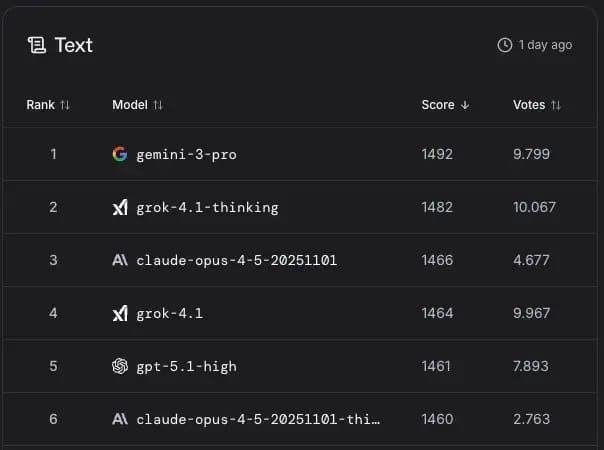Click the xAI logo next to grok-4.1
Image resolution: width=604 pixels, height=450 pixels.
click(x=120, y=313)
